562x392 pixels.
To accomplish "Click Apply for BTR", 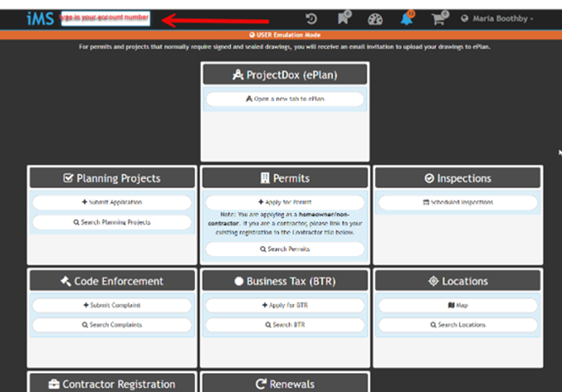I will 285,305.
